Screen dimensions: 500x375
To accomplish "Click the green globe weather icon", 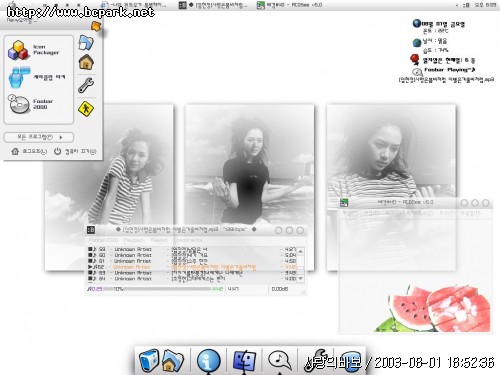I will [x=417, y=42].
